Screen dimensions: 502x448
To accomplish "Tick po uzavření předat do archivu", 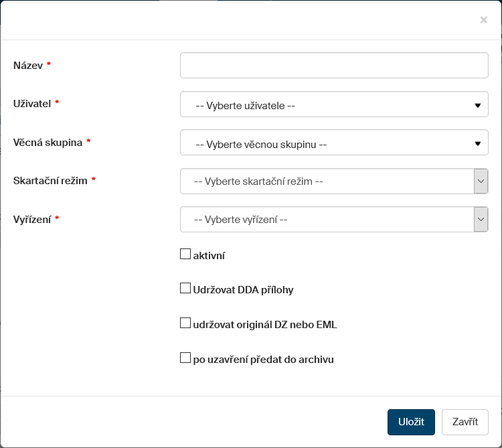I will click(185, 358).
